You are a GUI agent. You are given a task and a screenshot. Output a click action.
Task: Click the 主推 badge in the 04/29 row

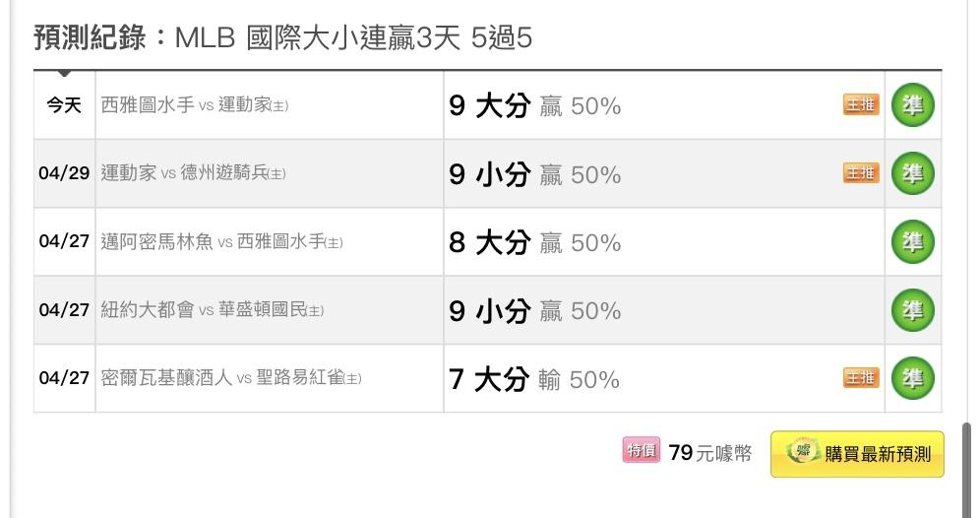pyautogui.click(x=861, y=172)
